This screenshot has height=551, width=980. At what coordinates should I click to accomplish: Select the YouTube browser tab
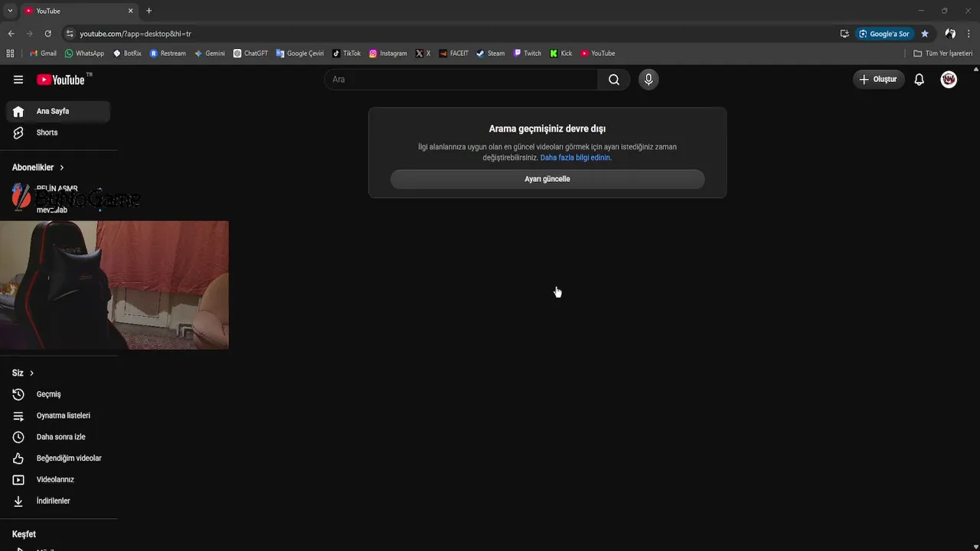click(x=79, y=11)
